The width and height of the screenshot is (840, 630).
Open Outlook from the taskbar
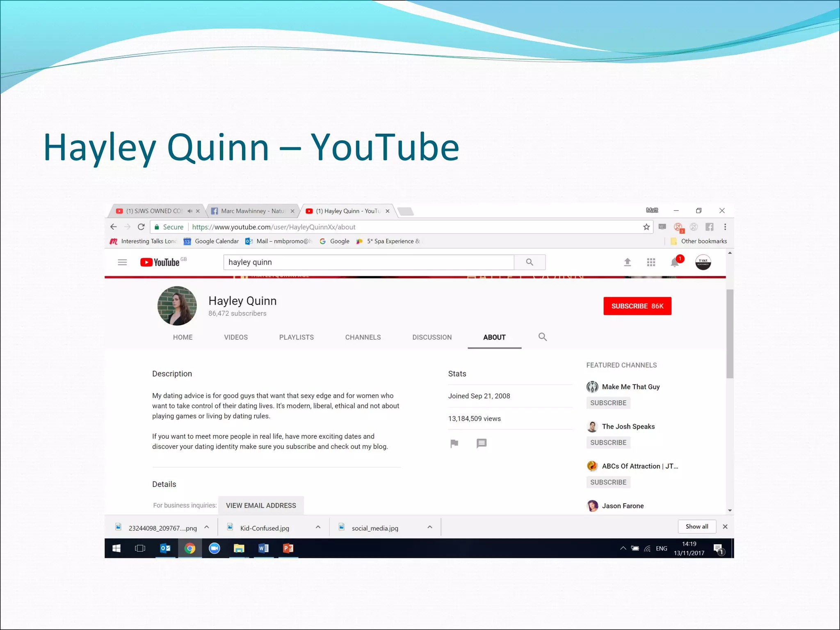click(x=165, y=548)
